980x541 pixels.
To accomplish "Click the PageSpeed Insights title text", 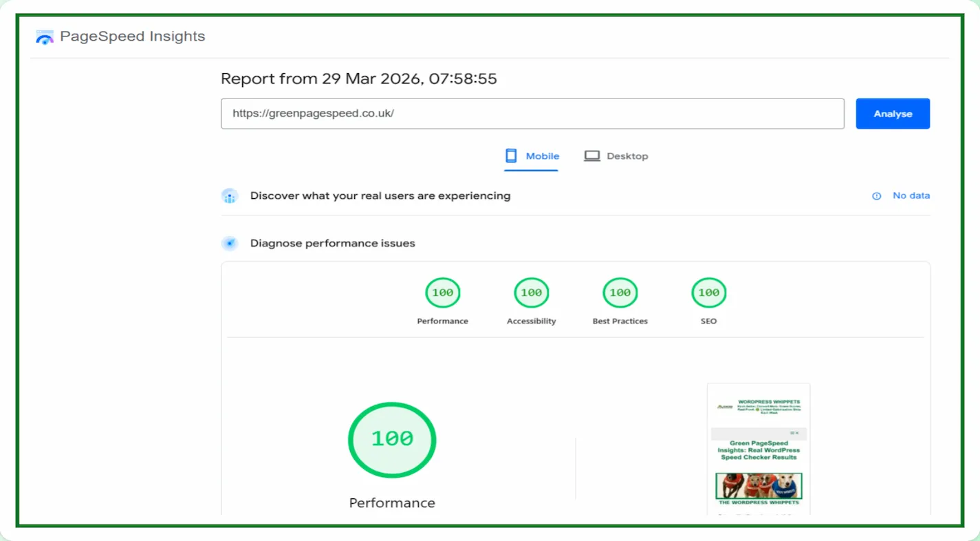I will click(x=132, y=36).
